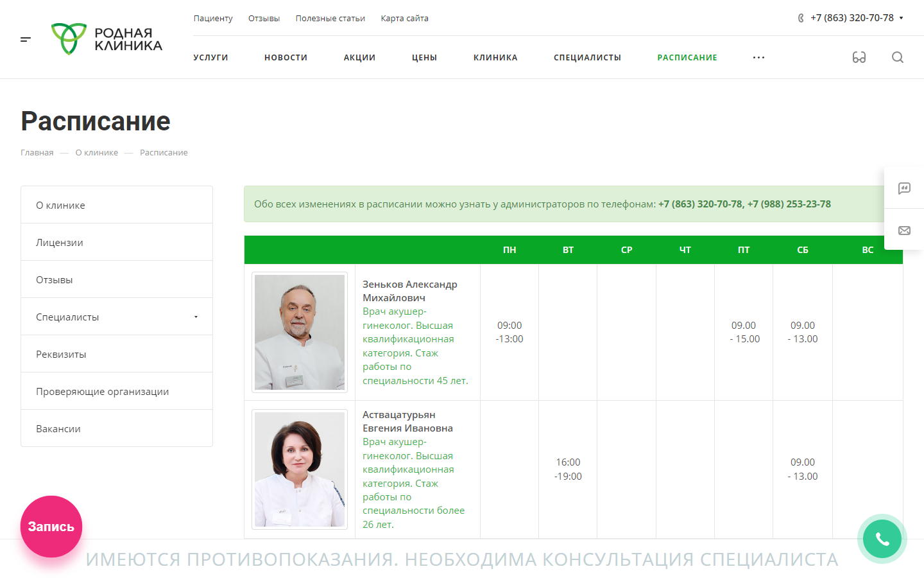Click the envelope message icon
Viewport: 924px width, 578px height.
pos(904,231)
